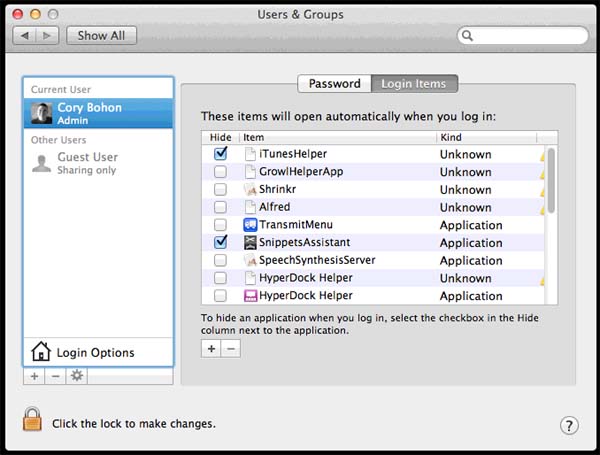This screenshot has height=455, width=600.
Task: Click the iTunesHelper document icon
Action: [x=250, y=154]
